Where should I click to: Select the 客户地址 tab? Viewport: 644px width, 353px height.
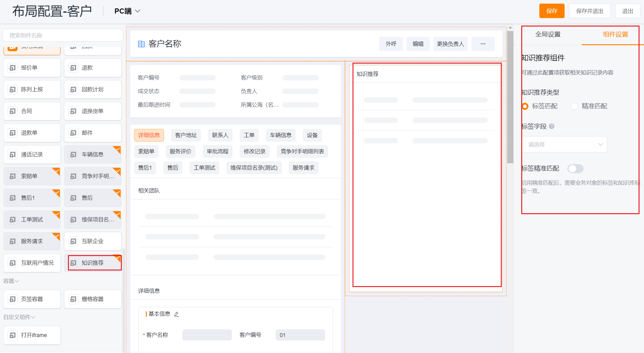click(186, 135)
